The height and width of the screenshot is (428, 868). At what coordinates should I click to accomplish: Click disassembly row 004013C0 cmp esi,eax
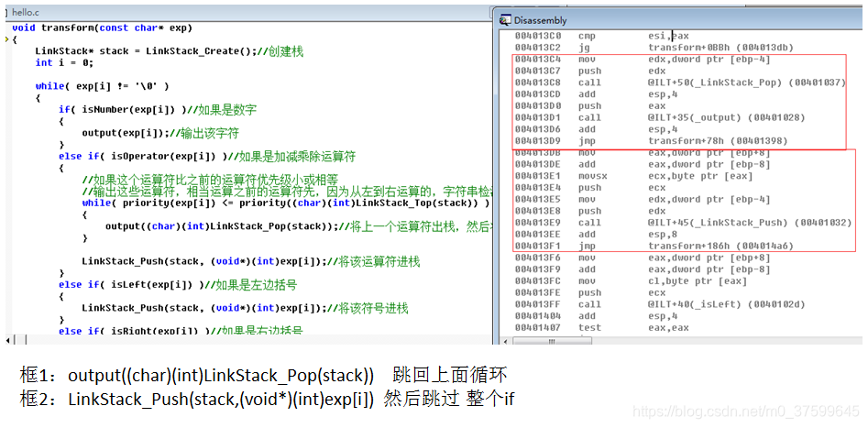[601, 36]
